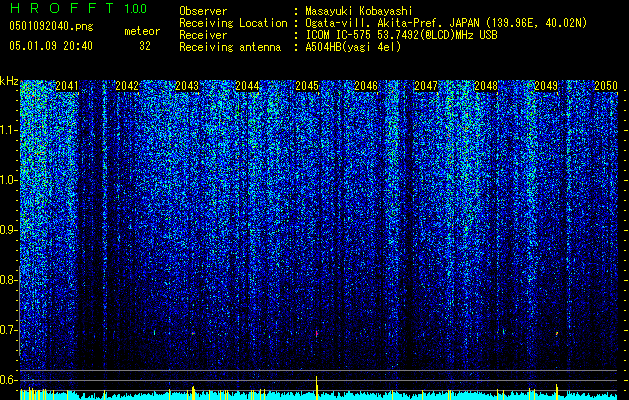Screen dimensions: 629x400
Task: Click the 1.0 frequency axis label
Action: click(8, 180)
